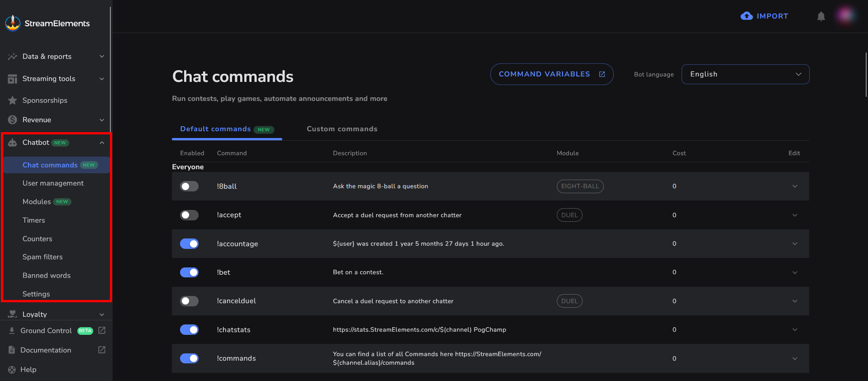Disable the !chatstats command toggle
The width and height of the screenshot is (868, 381).
click(x=189, y=330)
